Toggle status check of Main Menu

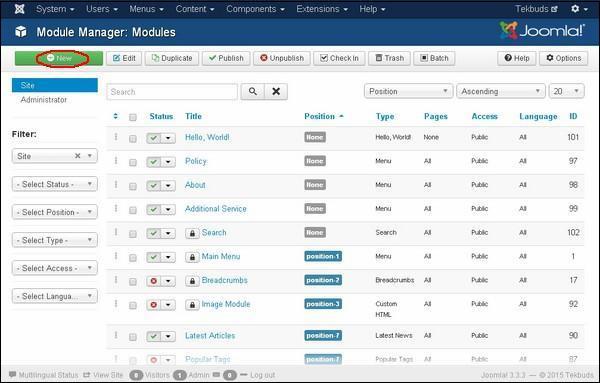154,257
